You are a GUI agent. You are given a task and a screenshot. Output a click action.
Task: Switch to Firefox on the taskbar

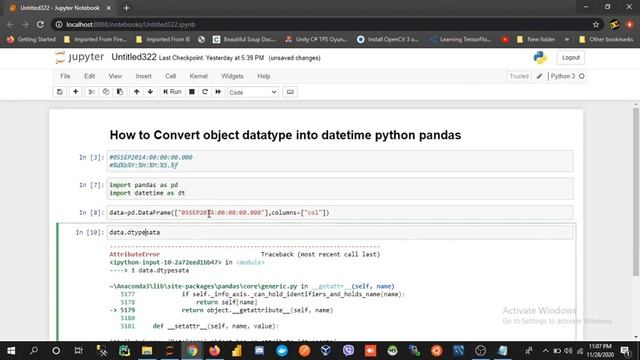214,351
